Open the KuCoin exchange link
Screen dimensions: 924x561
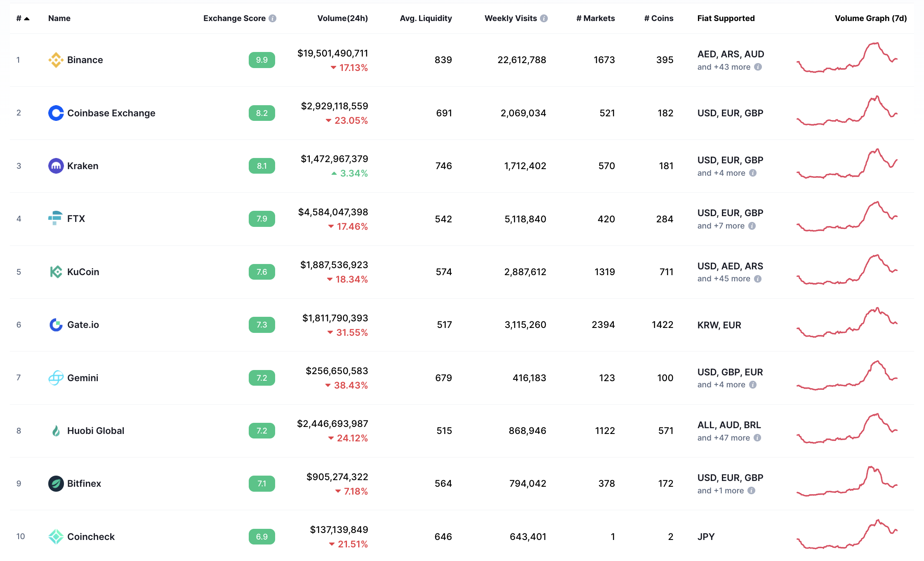[83, 272]
